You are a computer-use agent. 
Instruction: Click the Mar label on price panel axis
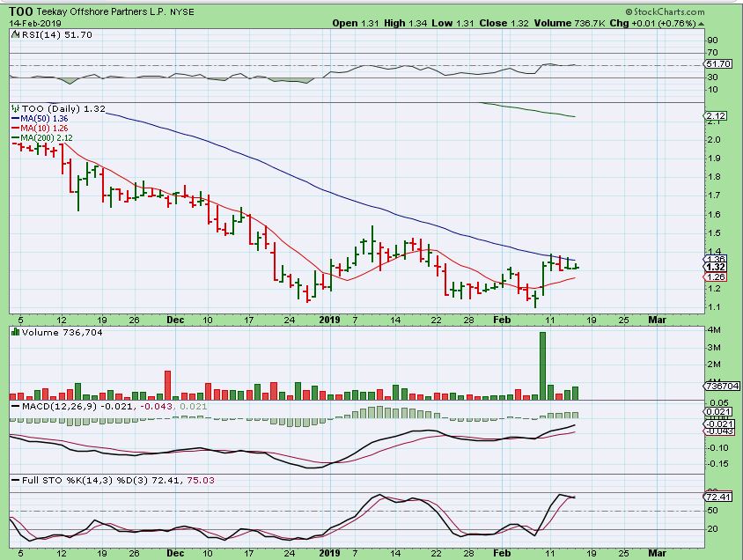(658, 320)
